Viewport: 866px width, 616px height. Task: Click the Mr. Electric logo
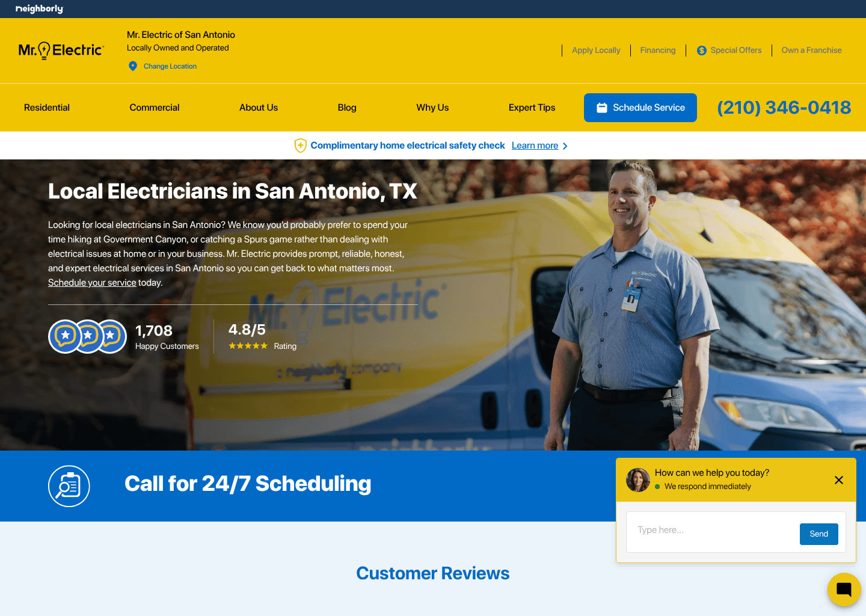pos(61,50)
